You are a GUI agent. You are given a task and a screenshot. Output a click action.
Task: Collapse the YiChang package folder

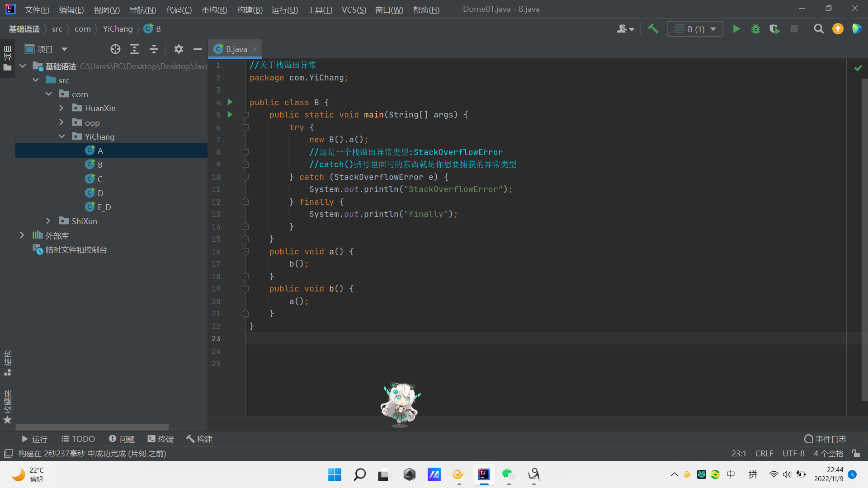61,136
